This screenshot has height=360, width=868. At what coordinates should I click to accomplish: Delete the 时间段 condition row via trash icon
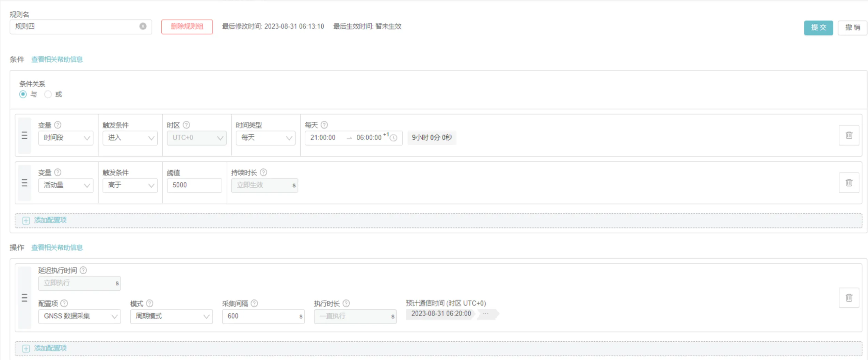pyautogui.click(x=849, y=135)
